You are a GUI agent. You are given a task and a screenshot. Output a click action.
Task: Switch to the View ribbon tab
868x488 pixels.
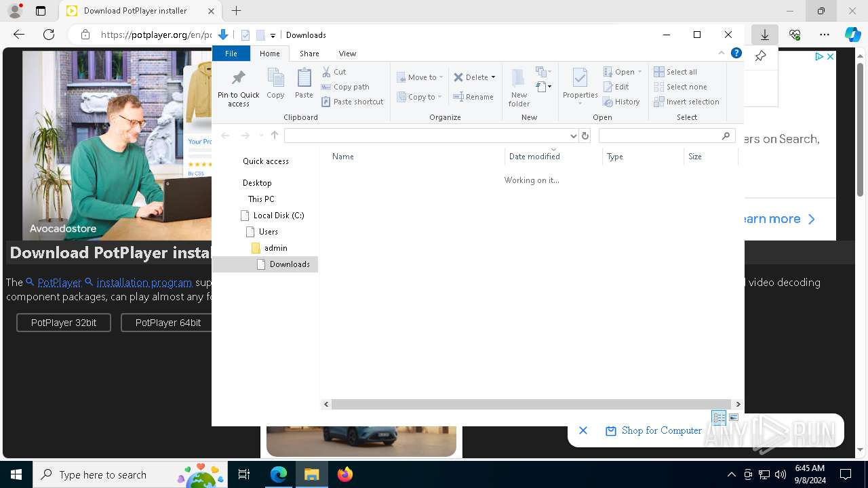(347, 54)
